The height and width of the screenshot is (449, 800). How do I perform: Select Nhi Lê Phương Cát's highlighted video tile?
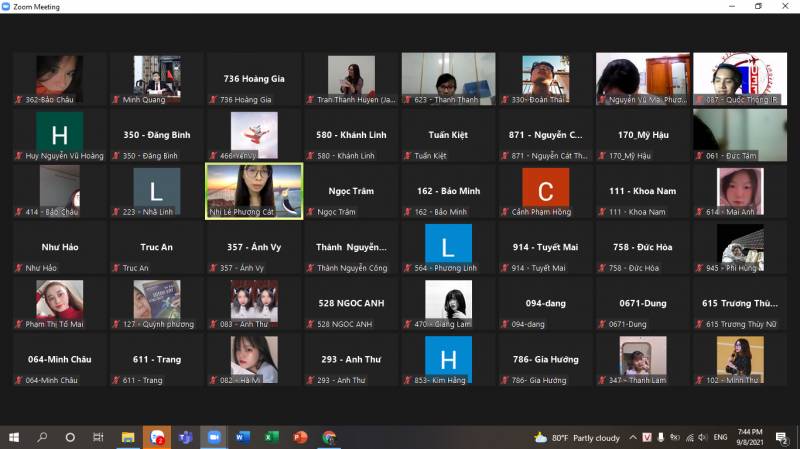(253, 191)
